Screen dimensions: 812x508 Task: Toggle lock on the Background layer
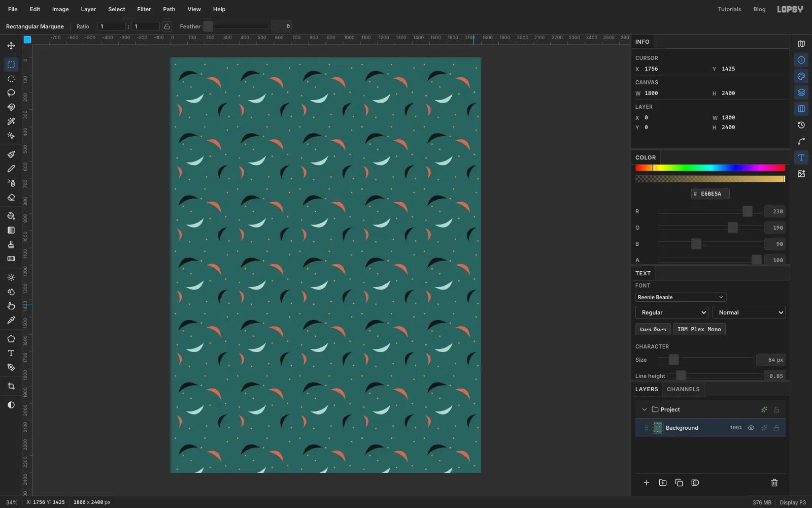pyautogui.click(x=776, y=428)
